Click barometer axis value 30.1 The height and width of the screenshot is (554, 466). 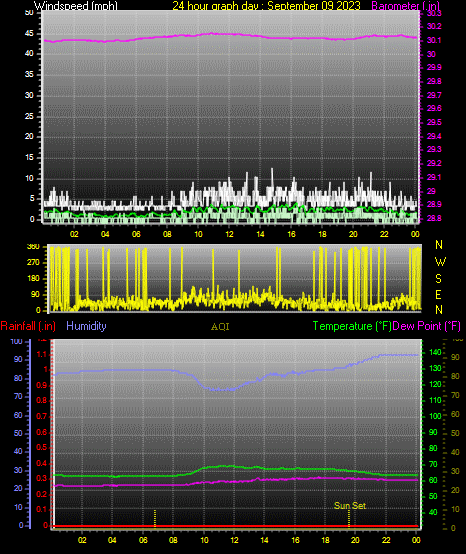coord(434,41)
